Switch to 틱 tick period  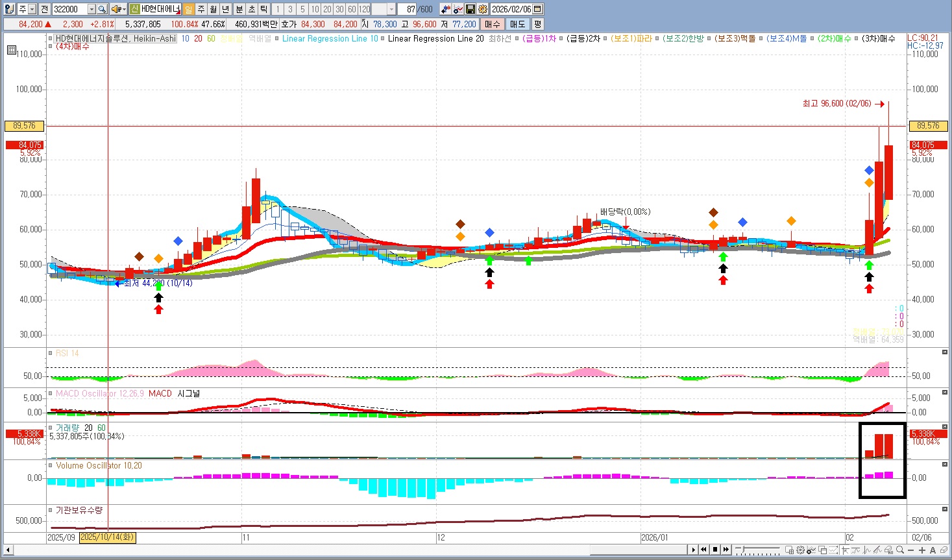pos(264,9)
